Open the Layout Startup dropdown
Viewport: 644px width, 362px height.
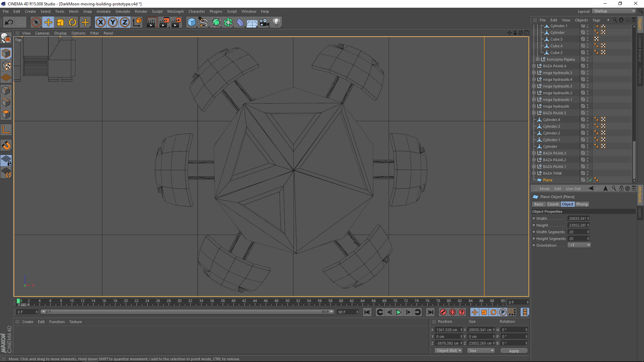614,11
